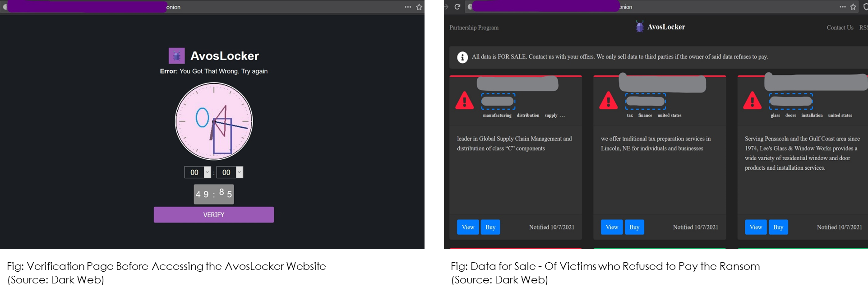Select the 'united states' tag on the glass card
Screen dimensions: 868x292
point(840,116)
